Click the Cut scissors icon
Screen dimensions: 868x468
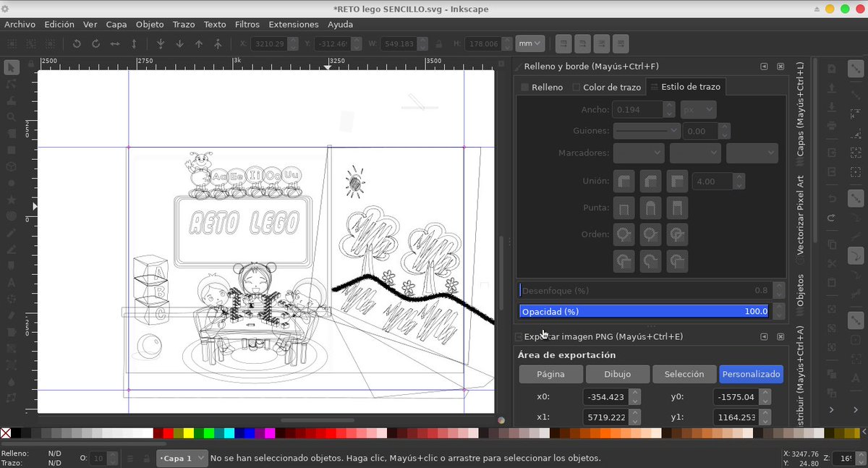coord(832,263)
